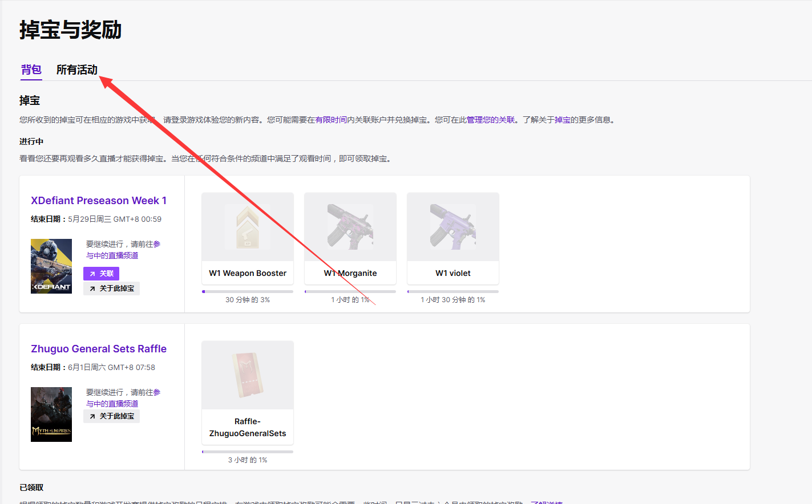812x504 pixels.
Task: Click the 5月29日周三 GMT+8 00:59 end date text
Action: (x=115, y=219)
